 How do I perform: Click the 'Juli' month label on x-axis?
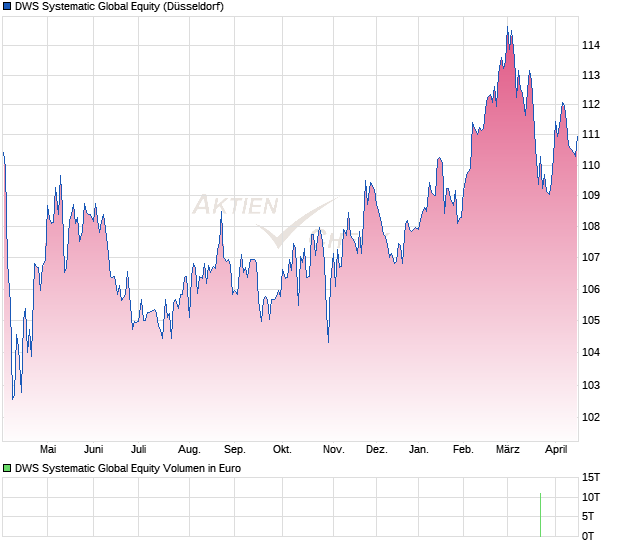139,450
